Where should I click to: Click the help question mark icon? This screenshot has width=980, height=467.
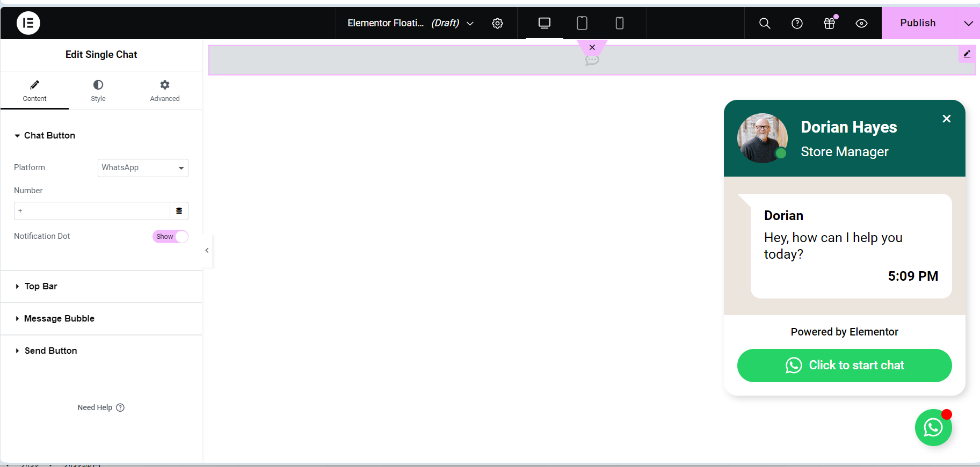pos(797,23)
